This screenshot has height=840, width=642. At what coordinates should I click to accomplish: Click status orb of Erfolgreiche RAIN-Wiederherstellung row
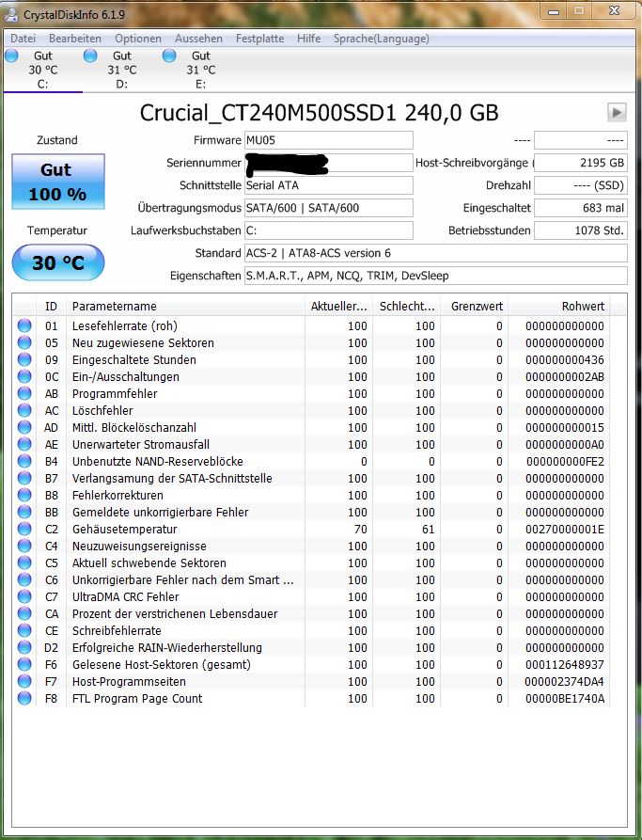coord(24,648)
